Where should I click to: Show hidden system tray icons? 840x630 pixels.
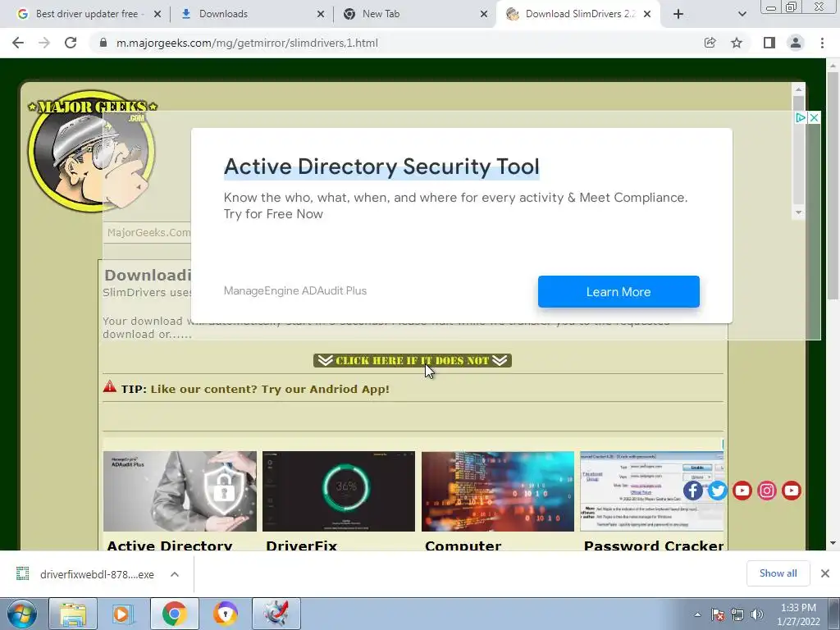pyautogui.click(x=697, y=614)
